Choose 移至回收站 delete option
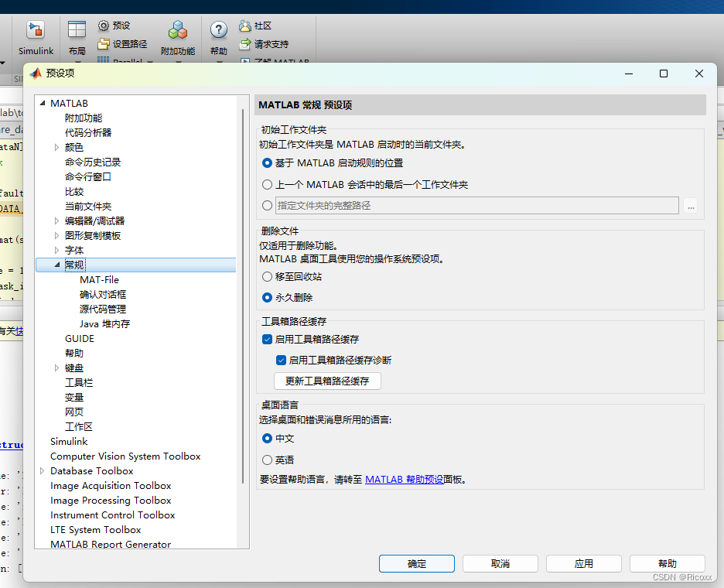The image size is (724, 588). pos(267,277)
